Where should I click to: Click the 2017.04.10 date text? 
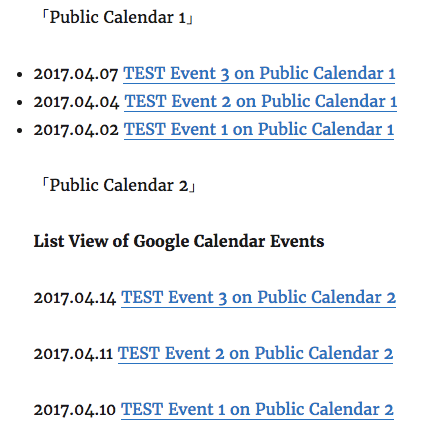75,410
